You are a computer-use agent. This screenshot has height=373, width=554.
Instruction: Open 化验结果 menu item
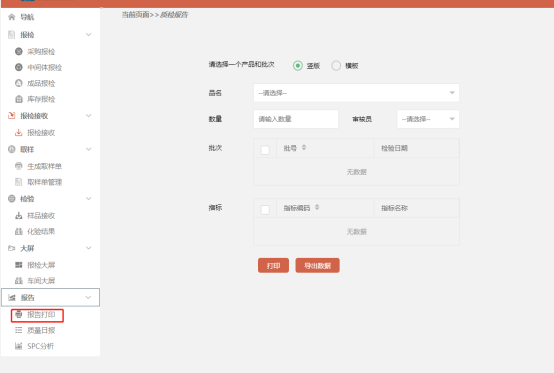[41, 232]
